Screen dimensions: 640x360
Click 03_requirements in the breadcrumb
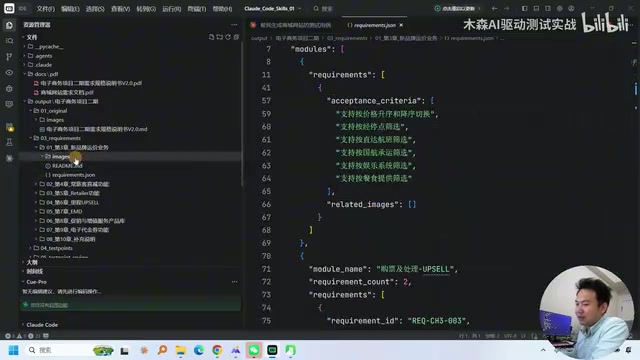coord(347,38)
